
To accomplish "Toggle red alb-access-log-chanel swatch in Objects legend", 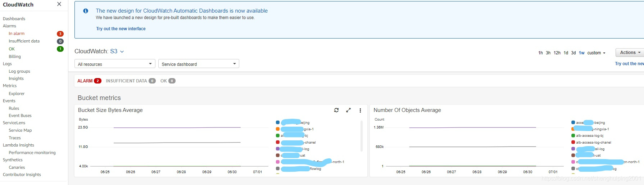I will click(x=573, y=142).
